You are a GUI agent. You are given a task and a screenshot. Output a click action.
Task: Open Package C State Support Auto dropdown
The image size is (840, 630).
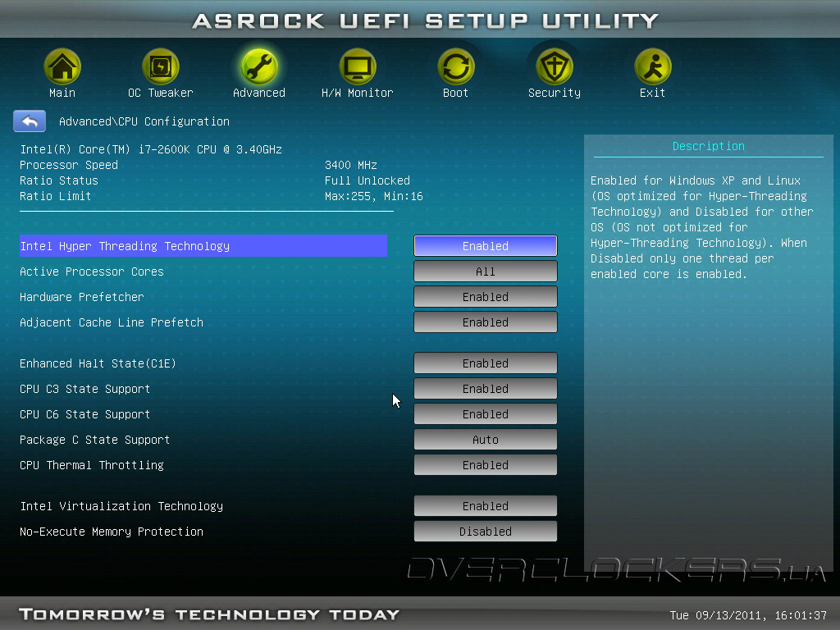coord(486,440)
